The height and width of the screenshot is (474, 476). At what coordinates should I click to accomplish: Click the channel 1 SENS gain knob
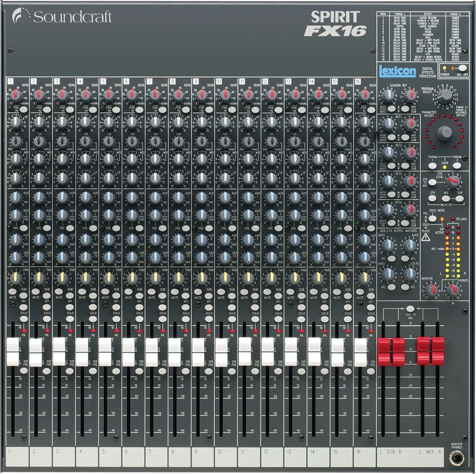click(x=15, y=95)
